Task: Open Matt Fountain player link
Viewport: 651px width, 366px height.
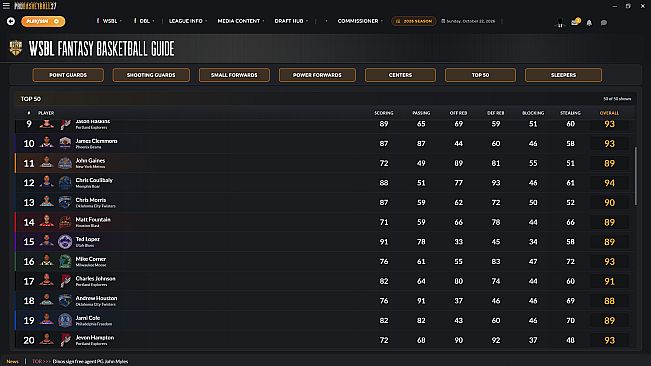Action: point(93,220)
